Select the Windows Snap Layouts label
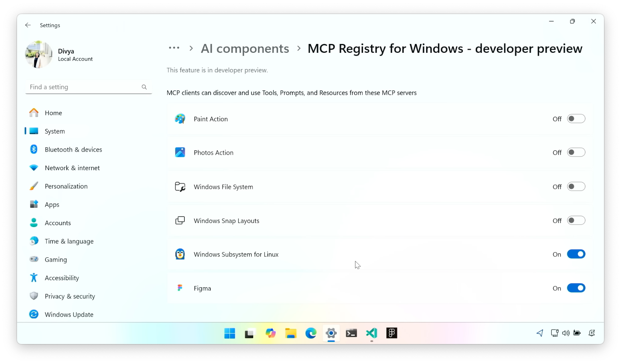 227,221
